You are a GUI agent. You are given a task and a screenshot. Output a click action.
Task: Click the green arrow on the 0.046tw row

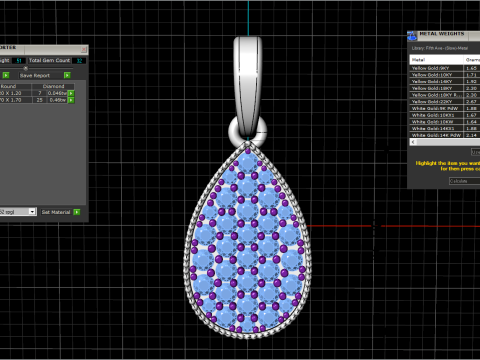pos(71,93)
